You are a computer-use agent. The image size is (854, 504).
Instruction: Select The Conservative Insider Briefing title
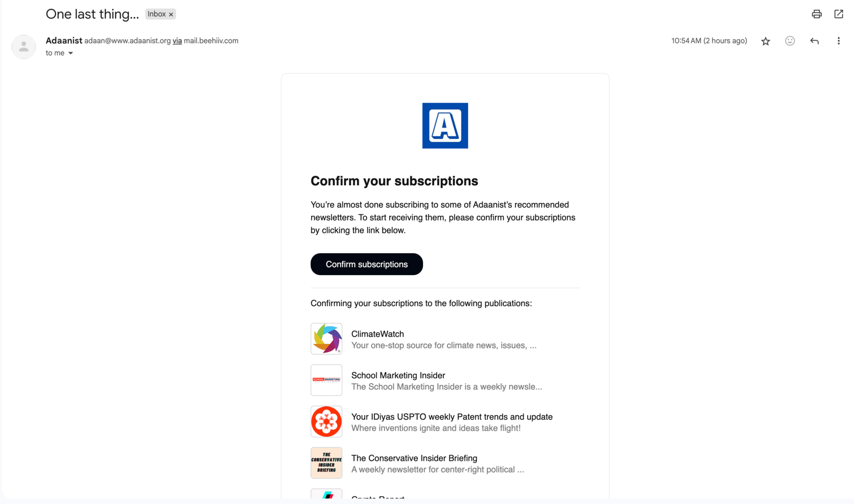[x=414, y=458]
